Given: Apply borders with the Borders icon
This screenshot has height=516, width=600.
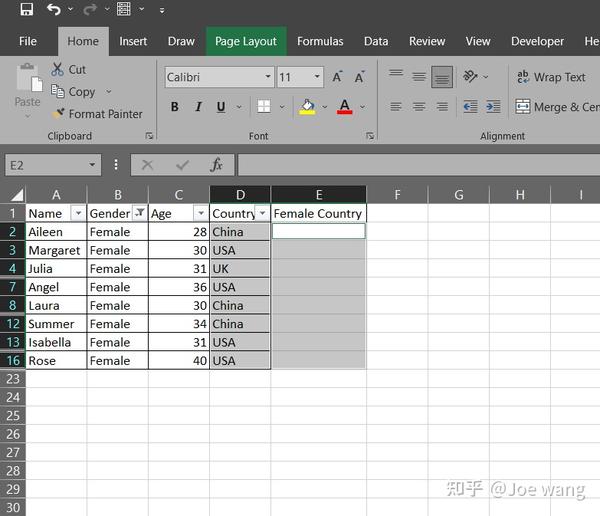Looking at the screenshot, I should (x=264, y=106).
